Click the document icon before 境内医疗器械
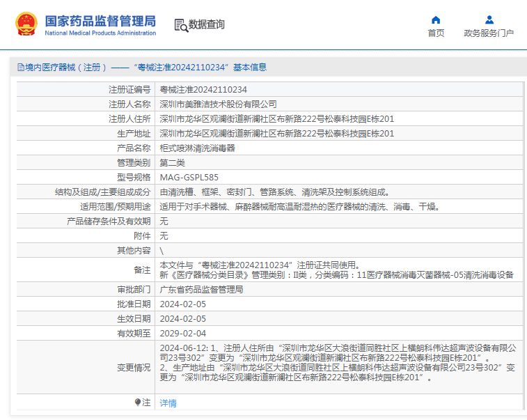This screenshot has height=420, width=527. pyautogui.click(x=21, y=68)
